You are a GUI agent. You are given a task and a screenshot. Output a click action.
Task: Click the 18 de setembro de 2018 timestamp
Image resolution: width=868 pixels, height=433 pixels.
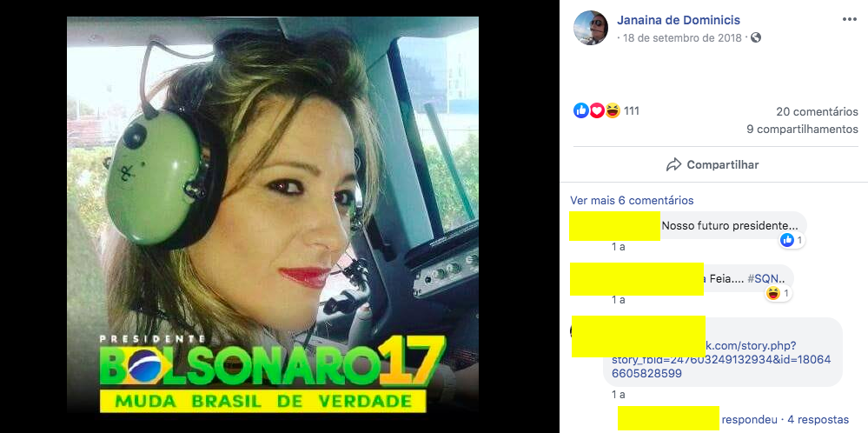(683, 38)
